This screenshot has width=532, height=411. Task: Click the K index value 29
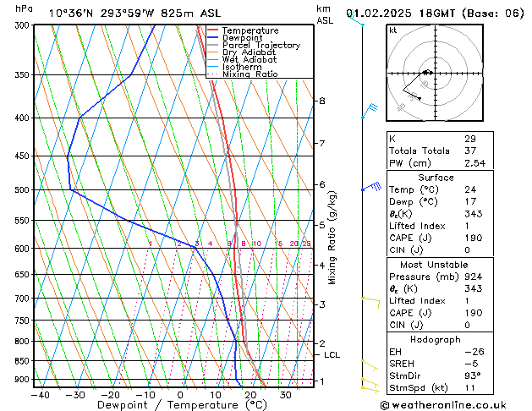click(x=470, y=139)
